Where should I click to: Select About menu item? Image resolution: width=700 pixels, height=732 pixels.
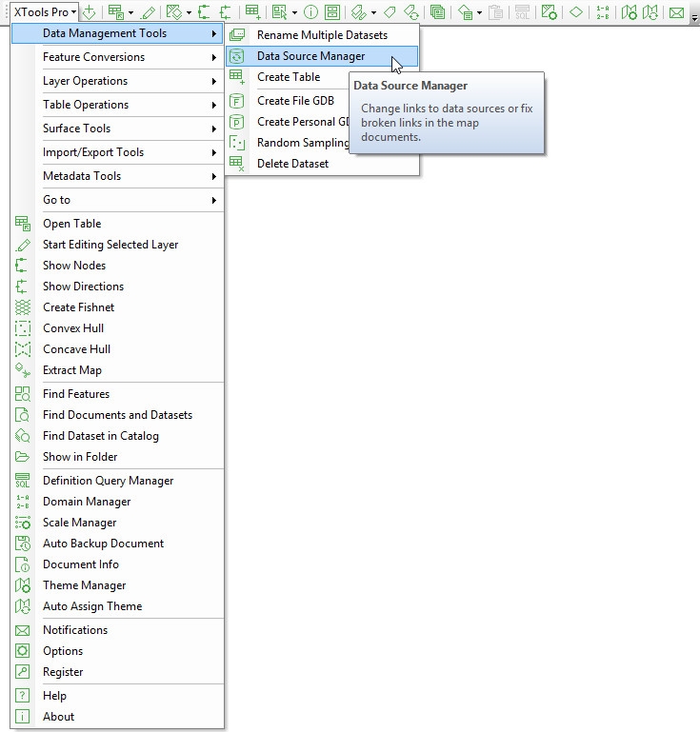click(118, 717)
